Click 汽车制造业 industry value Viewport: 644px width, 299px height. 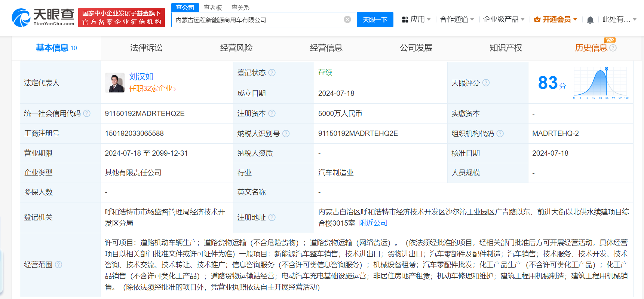tap(336, 173)
